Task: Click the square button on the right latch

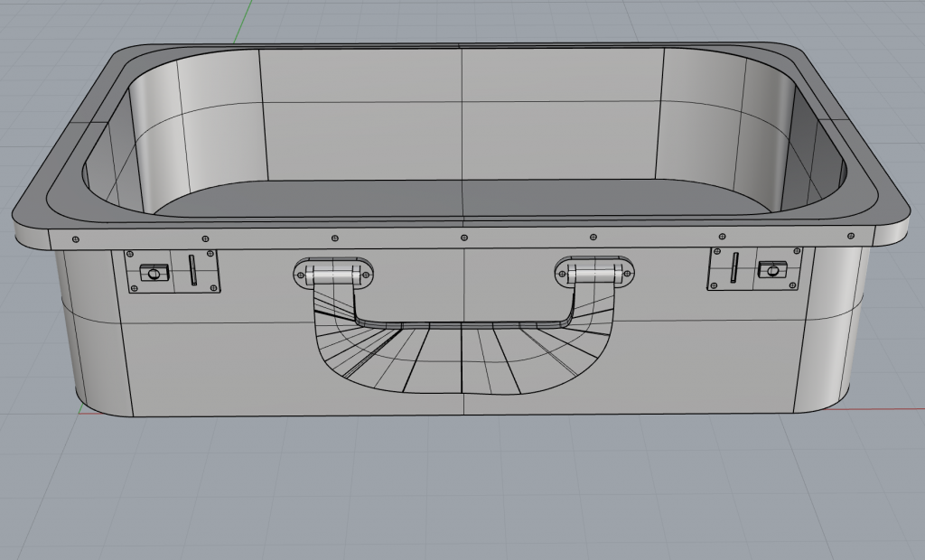Action: point(771,270)
